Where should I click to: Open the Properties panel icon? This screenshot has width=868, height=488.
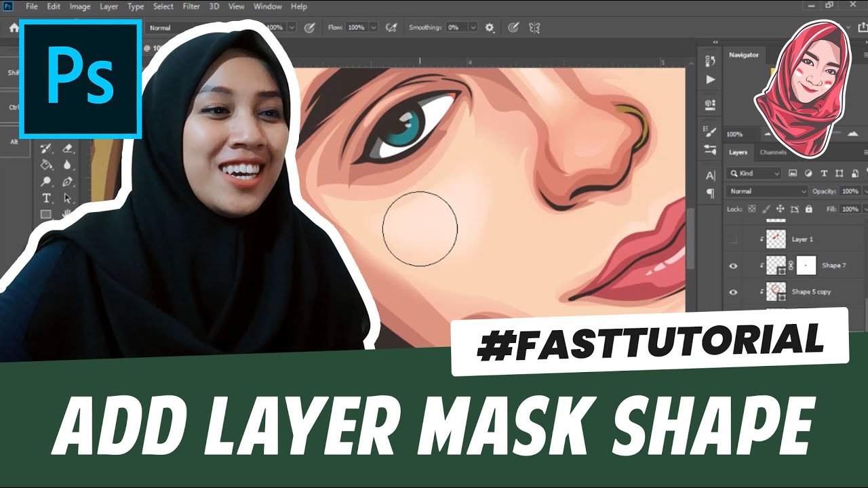coord(710,104)
